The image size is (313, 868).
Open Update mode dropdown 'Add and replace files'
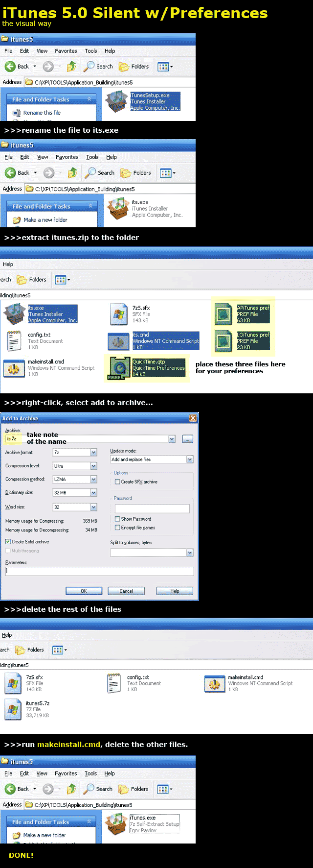152,459
